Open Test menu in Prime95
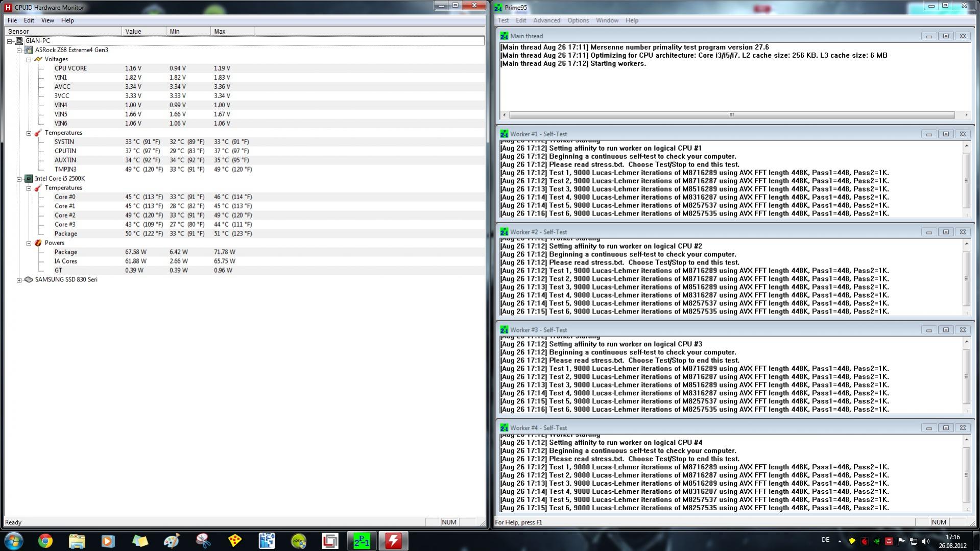980x551 pixels. click(503, 20)
